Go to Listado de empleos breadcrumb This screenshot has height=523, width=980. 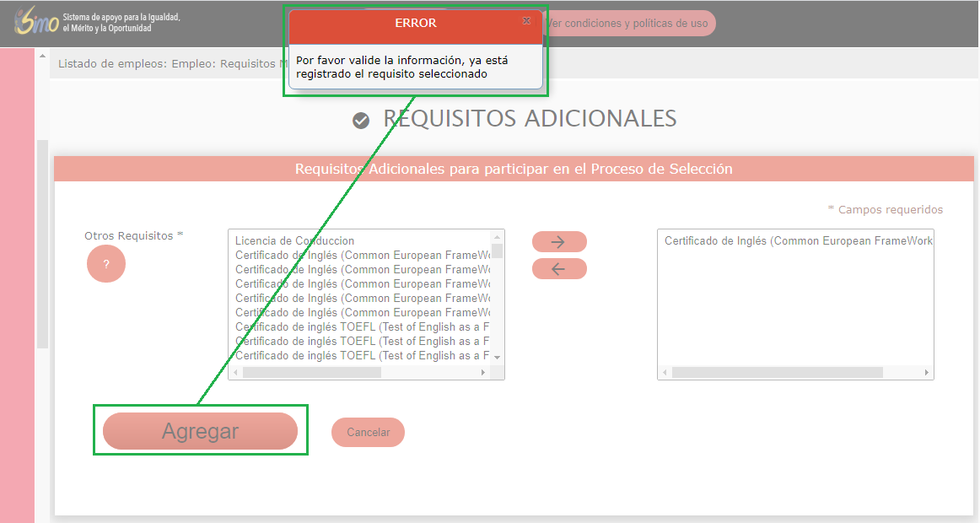pos(112,63)
